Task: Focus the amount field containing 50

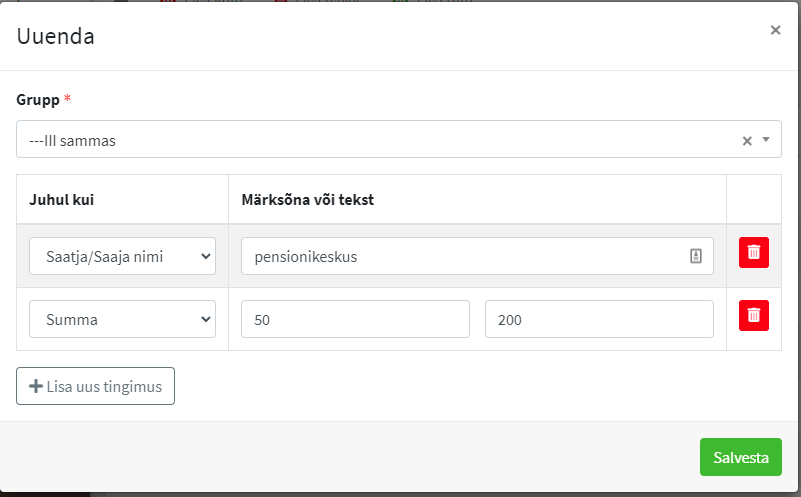Action: click(355, 319)
